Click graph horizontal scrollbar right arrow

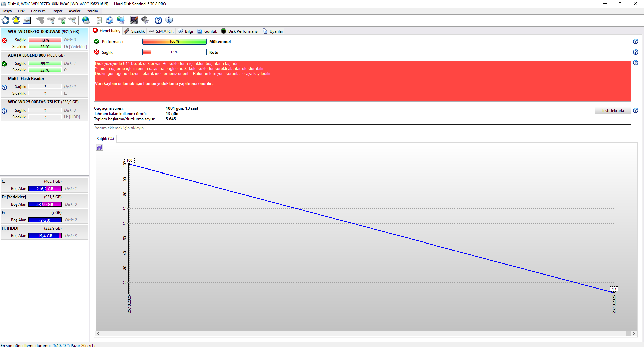tap(634, 333)
